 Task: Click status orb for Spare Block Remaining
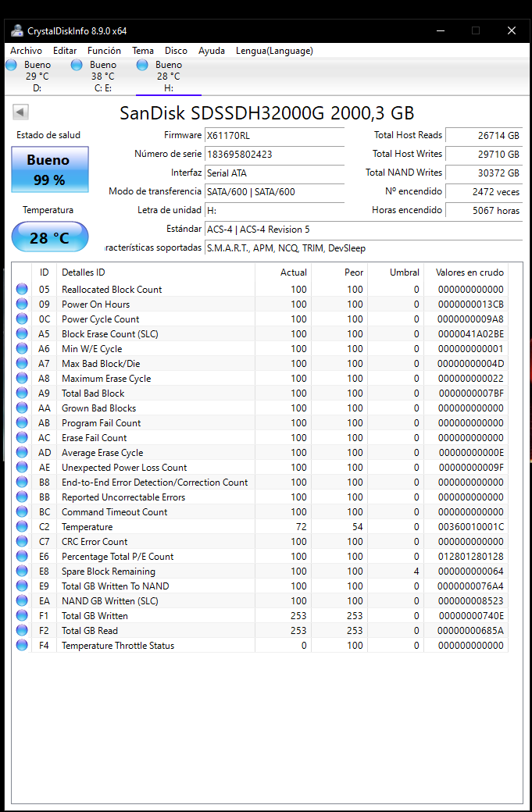coord(22,572)
